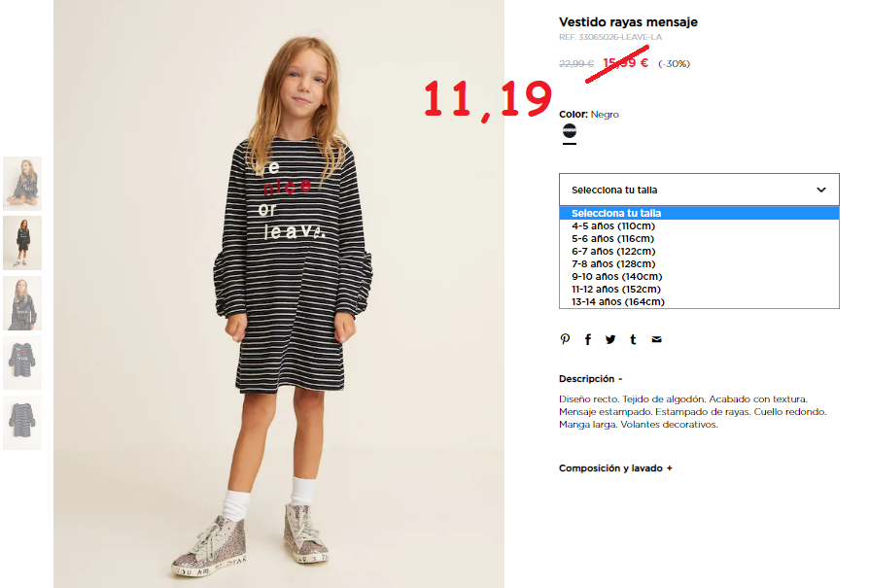The height and width of the screenshot is (588, 869).
Task: View thumbnail of girl sitting on floor
Action: tap(22, 184)
